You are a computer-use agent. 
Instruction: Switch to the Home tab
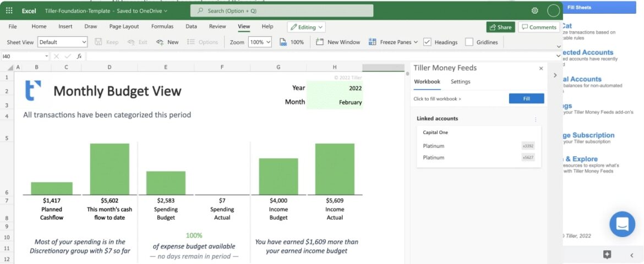click(x=39, y=26)
